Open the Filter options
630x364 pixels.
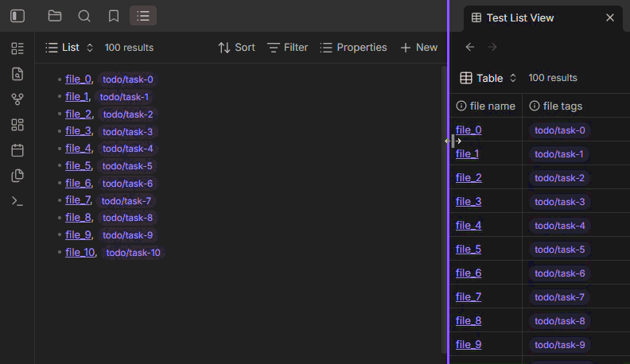click(287, 48)
